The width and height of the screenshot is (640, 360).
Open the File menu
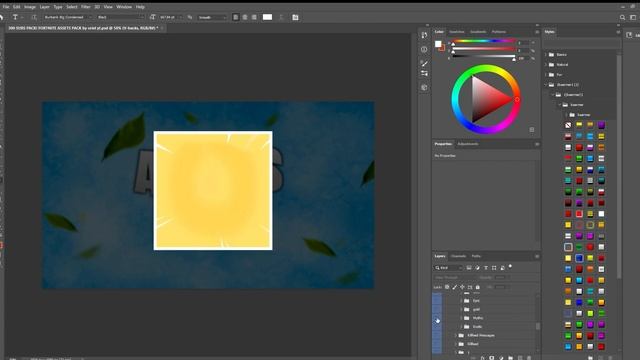6,7
